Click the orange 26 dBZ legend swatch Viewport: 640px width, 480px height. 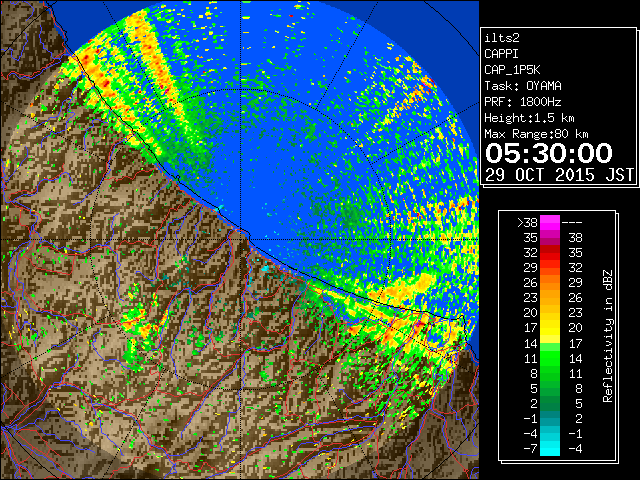point(550,283)
